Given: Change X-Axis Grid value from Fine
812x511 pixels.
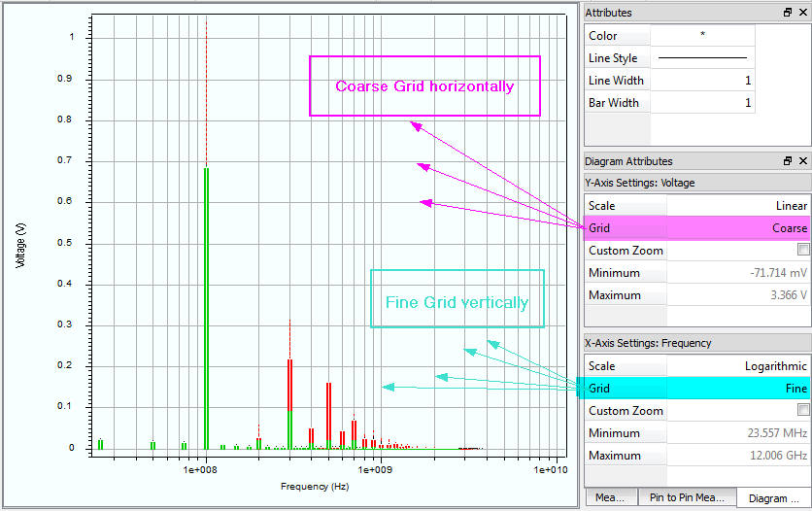Looking at the screenshot, I should tap(738, 389).
